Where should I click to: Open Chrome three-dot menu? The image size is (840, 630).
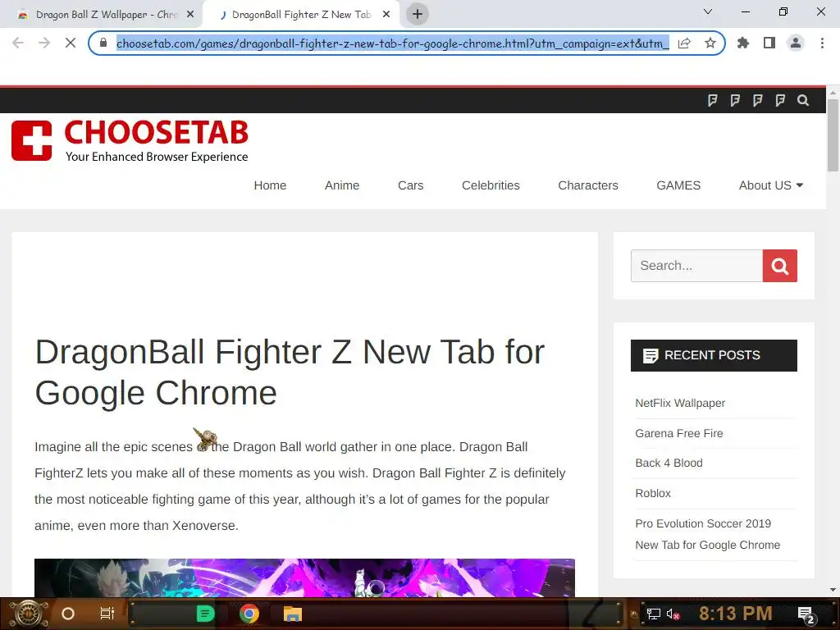click(x=822, y=43)
